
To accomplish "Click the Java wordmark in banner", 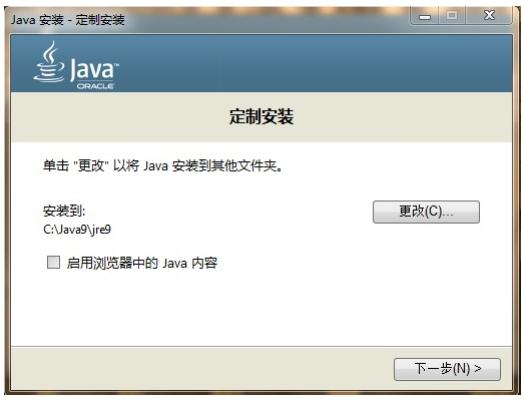I will [94, 69].
